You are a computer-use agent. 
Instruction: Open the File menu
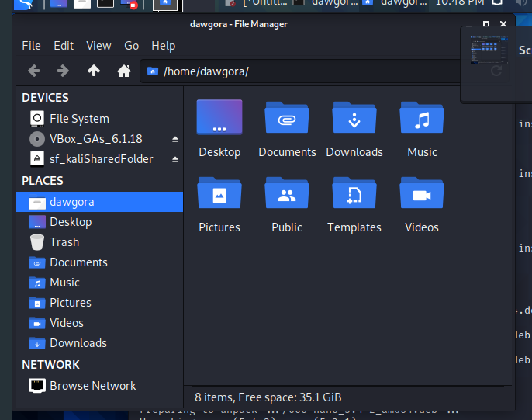[31, 46]
